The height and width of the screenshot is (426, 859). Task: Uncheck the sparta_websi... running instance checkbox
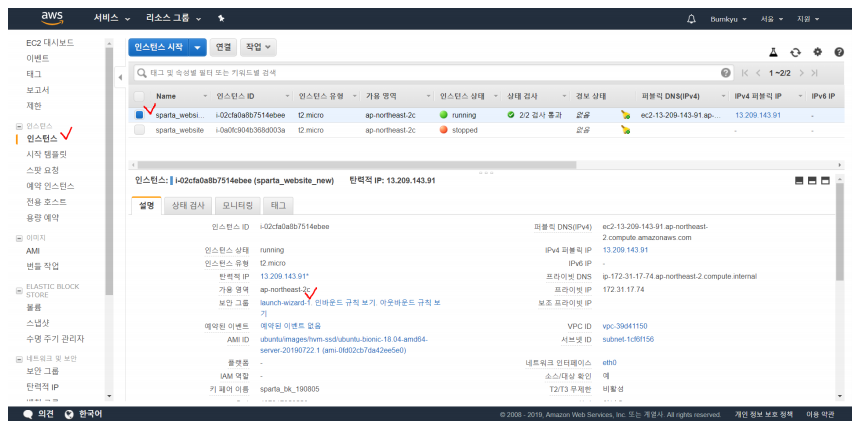point(139,115)
